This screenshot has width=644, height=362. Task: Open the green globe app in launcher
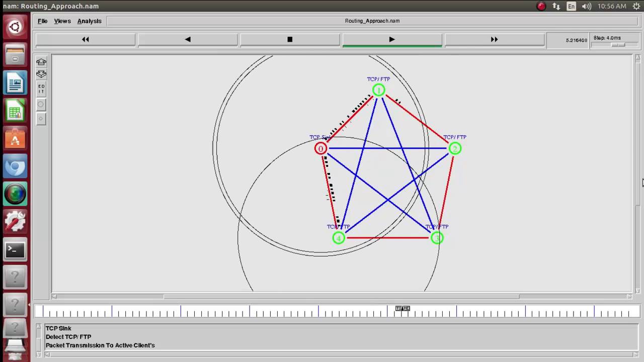15,194
